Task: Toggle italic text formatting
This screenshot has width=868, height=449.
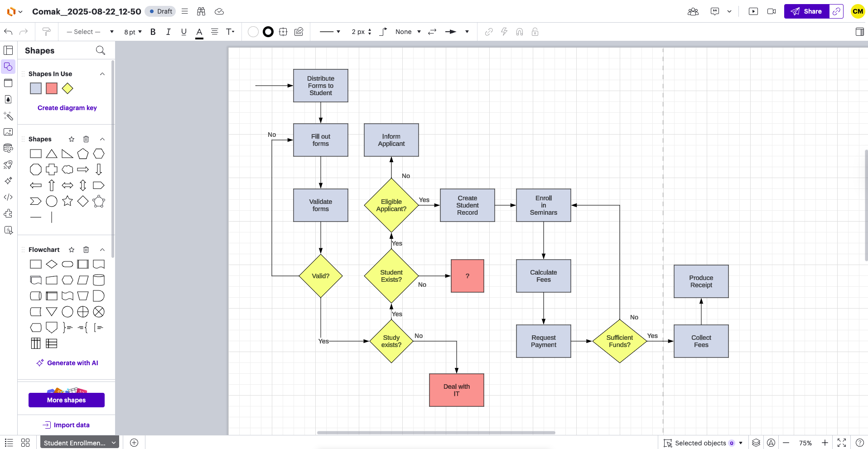Action: pos(168,32)
